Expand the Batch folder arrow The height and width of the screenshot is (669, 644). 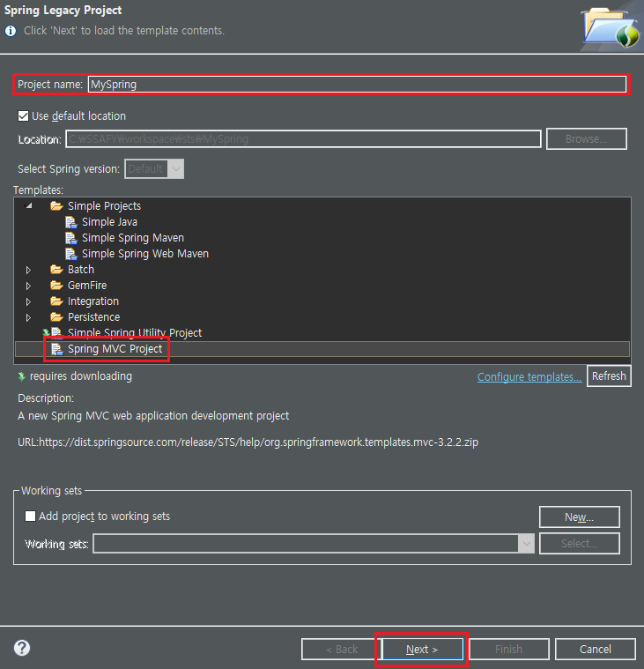(x=28, y=270)
